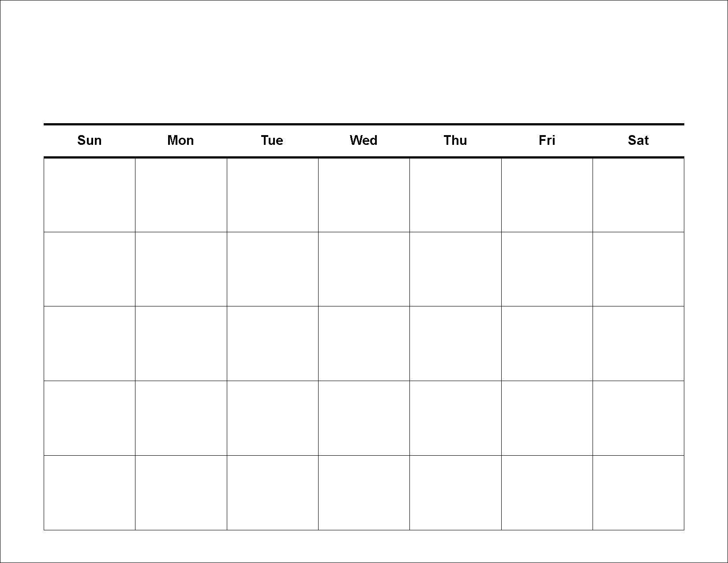
Task: Click the Tue column header
Action: [x=272, y=140]
